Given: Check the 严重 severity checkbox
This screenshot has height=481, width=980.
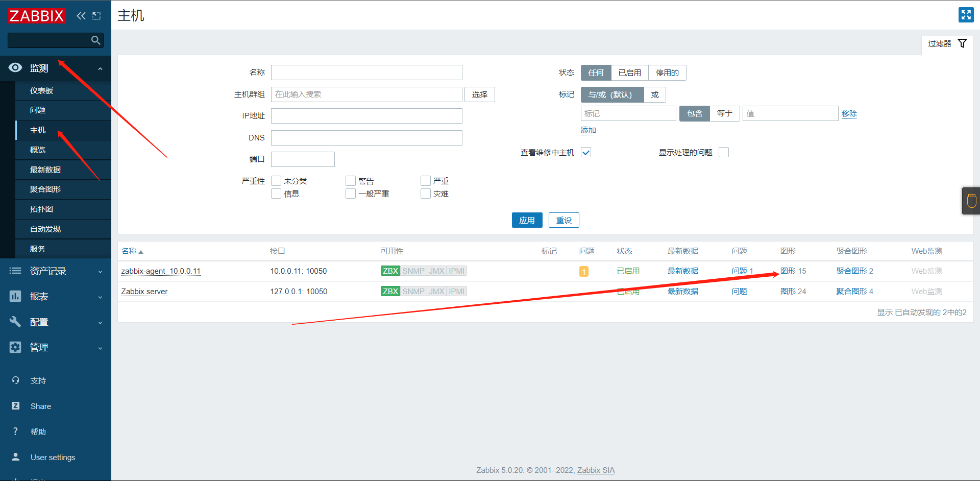Looking at the screenshot, I should [426, 181].
